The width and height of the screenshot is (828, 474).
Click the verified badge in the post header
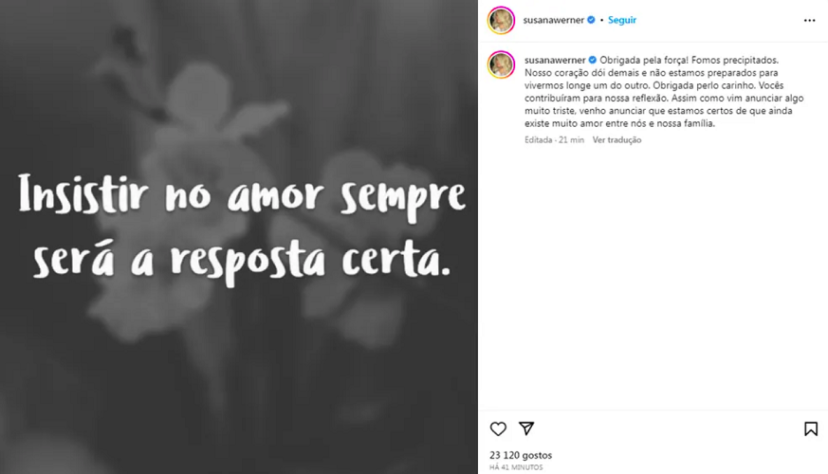pyautogui.click(x=591, y=20)
